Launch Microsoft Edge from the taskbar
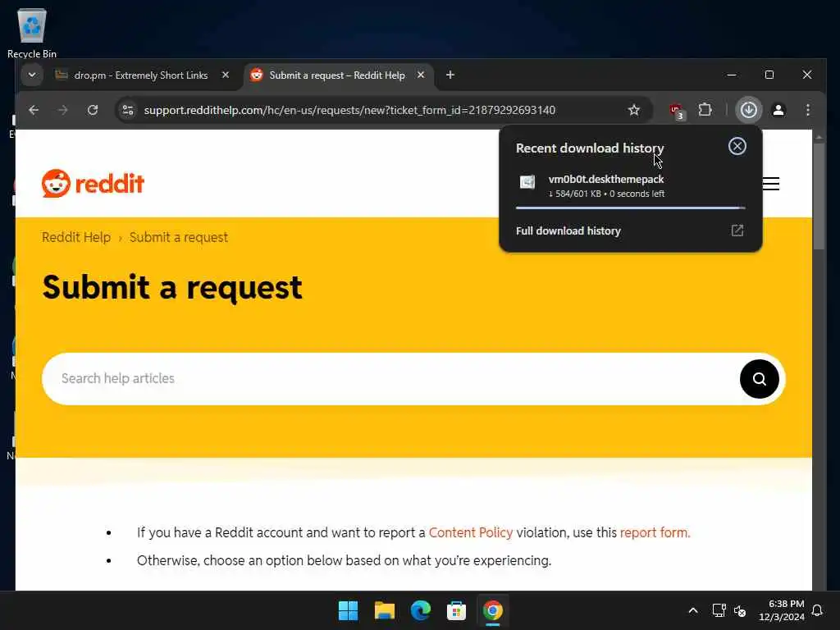The width and height of the screenshot is (840, 630). point(421,610)
